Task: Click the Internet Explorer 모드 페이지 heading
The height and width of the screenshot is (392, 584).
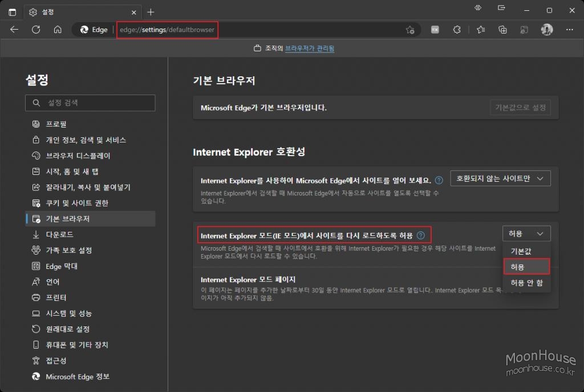Action: [x=248, y=279]
